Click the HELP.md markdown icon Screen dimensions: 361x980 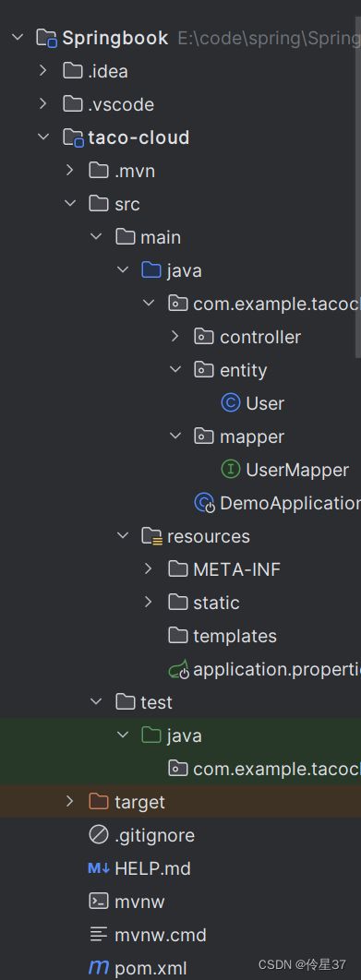(x=99, y=868)
